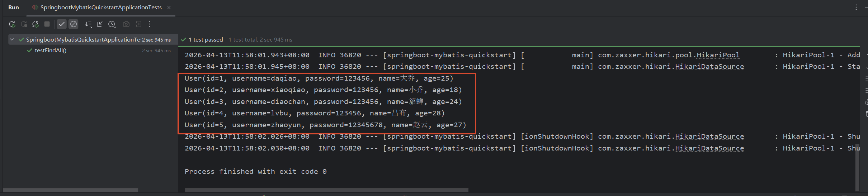The image size is (868, 196).
Task: Click the camera dump threads icon
Action: 126,24
